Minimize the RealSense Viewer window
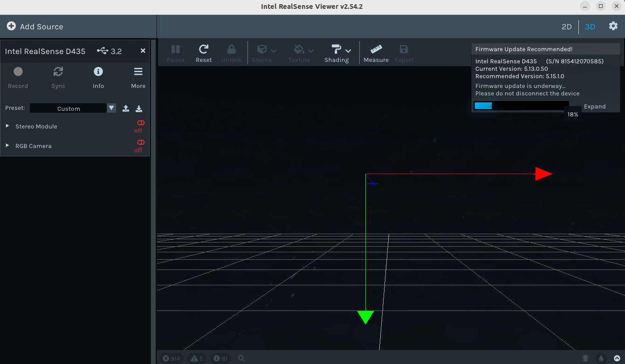The height and width of the screenshot is (364, 625). tap(585, 6)
